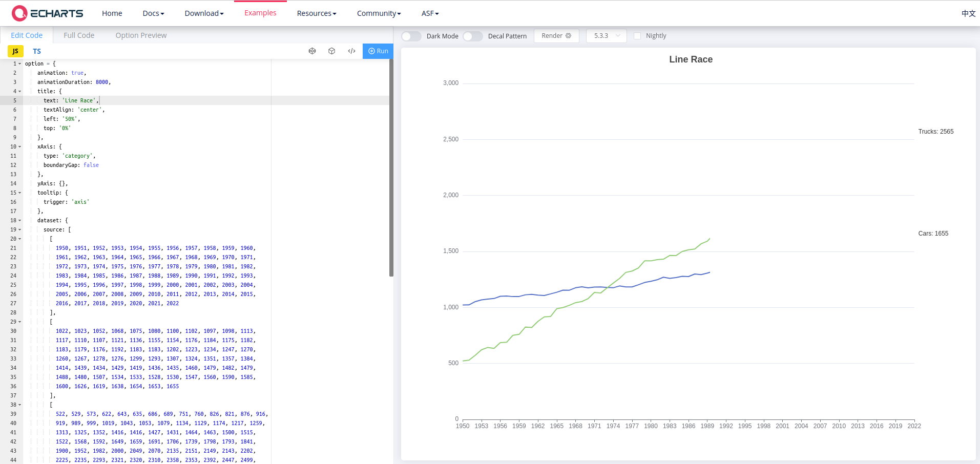Enable the Nightly checkbox
980x464 pixels.
pos(637,36)
